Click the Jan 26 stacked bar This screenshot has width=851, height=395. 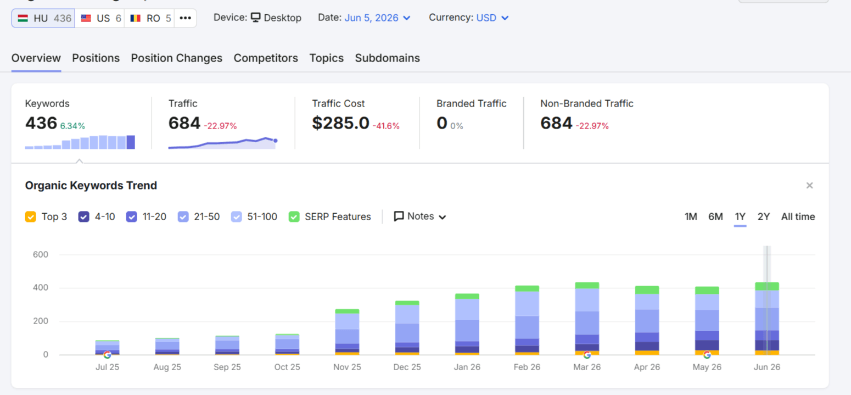click(467, 324)
